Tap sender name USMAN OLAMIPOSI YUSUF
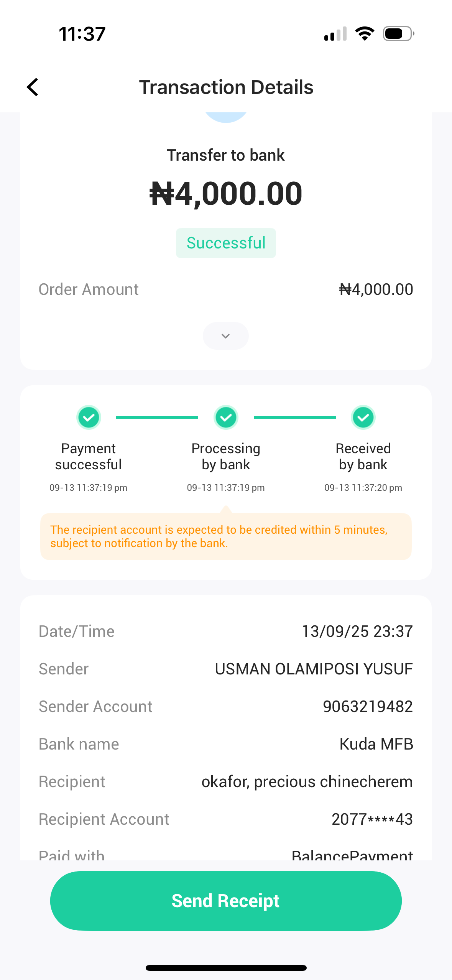This screenshot has height=980, width=452. point(314,669)
